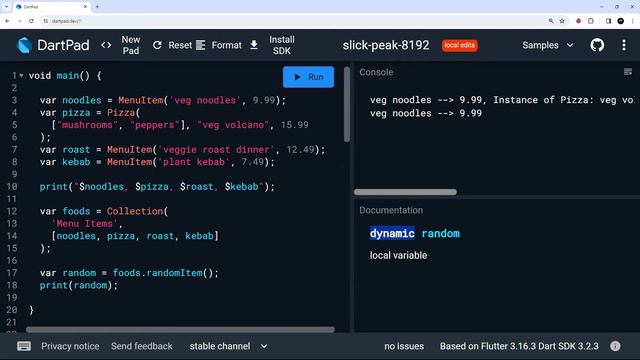Click the highlighted word dynamic in documentation
The width and height of the screenshot is (640, 360).
pyautogui.click(x=392, y=233)
